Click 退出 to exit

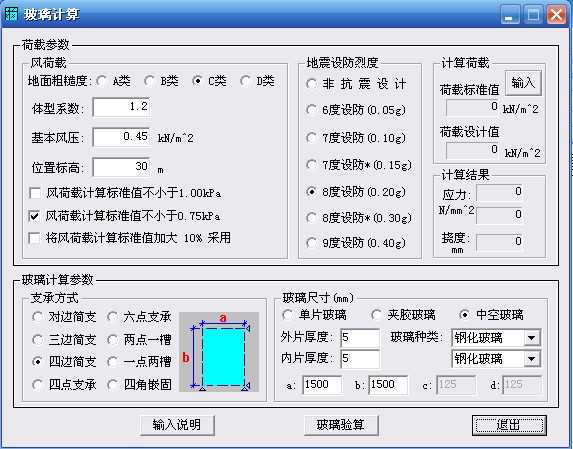pos(509,425)
